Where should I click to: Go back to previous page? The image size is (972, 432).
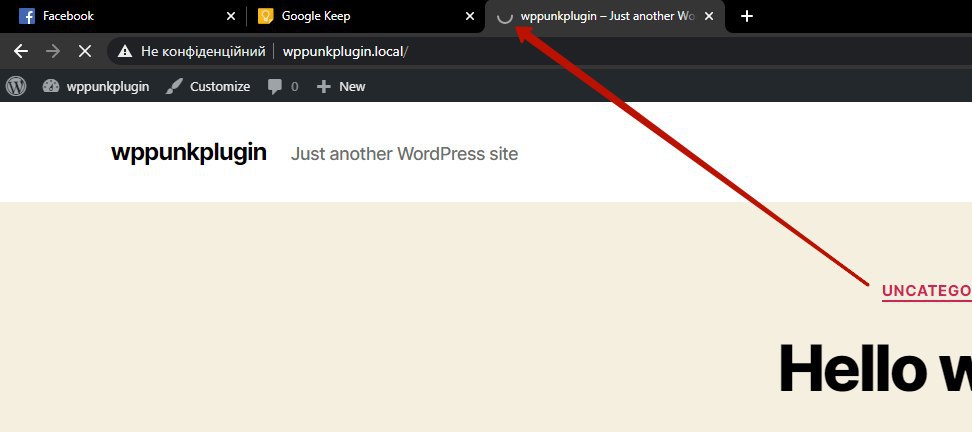pos(21,51)
